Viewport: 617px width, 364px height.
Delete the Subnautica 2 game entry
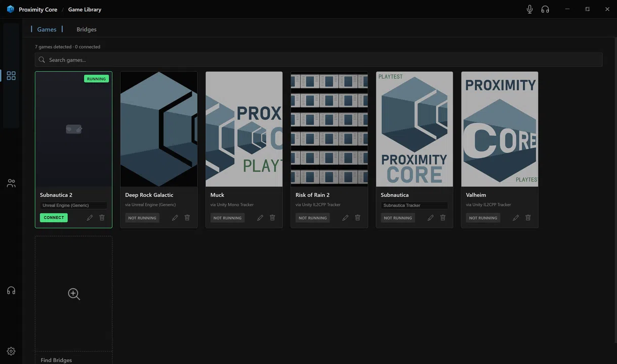(x=102, y=218)
